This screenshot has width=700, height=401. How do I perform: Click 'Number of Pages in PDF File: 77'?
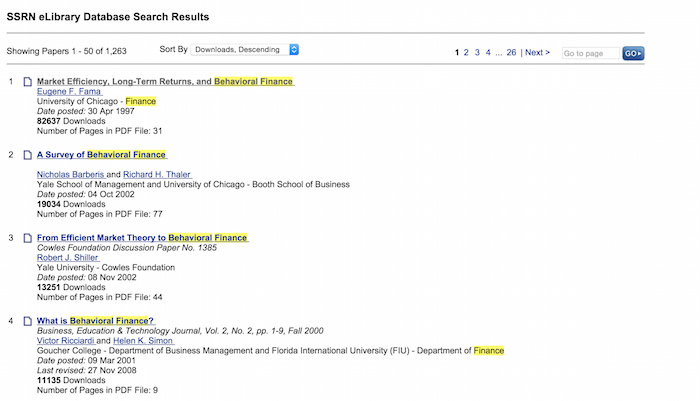click(100, 214)
